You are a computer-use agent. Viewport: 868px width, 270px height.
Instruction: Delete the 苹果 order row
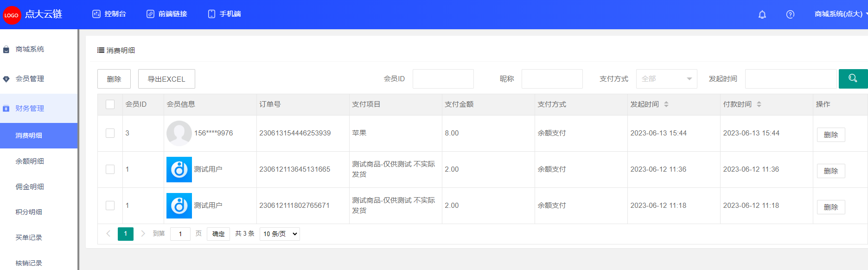click(831, 135)
